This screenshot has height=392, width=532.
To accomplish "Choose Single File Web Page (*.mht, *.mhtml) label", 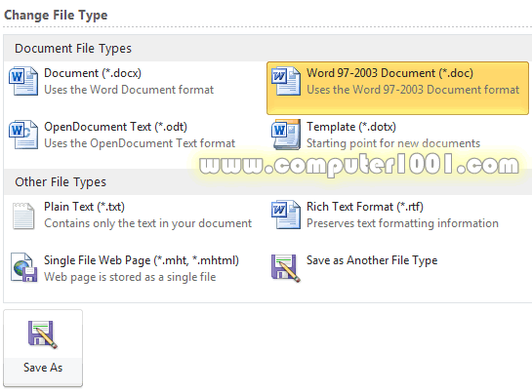I will click(142, 259).
